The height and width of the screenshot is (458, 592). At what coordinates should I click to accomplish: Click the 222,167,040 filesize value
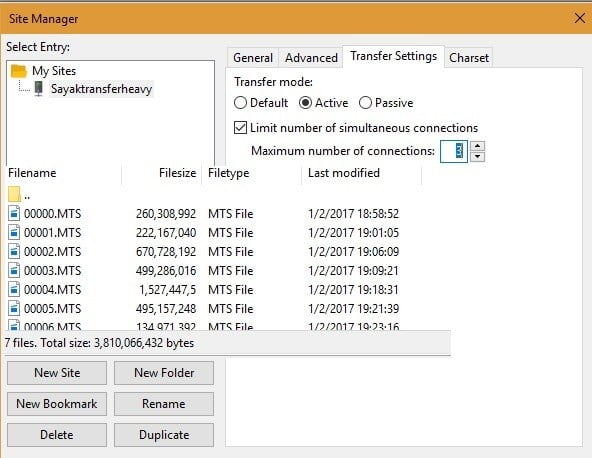166,233
